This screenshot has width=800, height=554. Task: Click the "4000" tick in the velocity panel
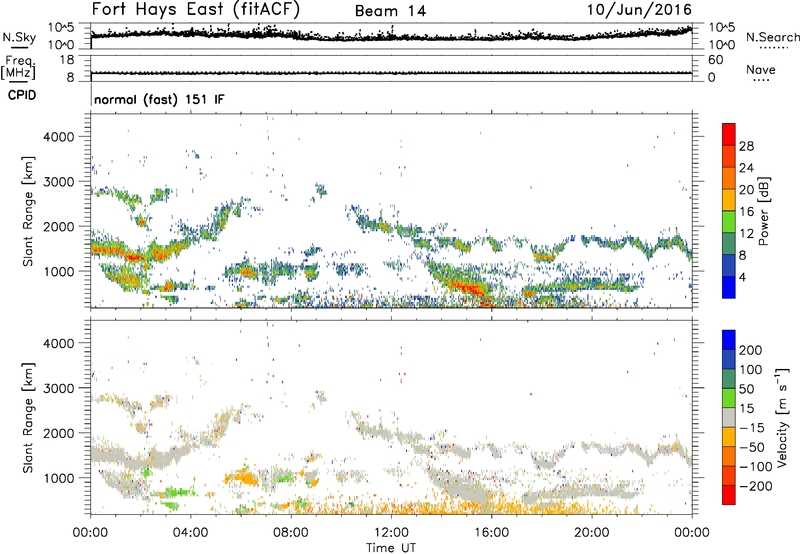pyautogui.click(x=58, y=343)
